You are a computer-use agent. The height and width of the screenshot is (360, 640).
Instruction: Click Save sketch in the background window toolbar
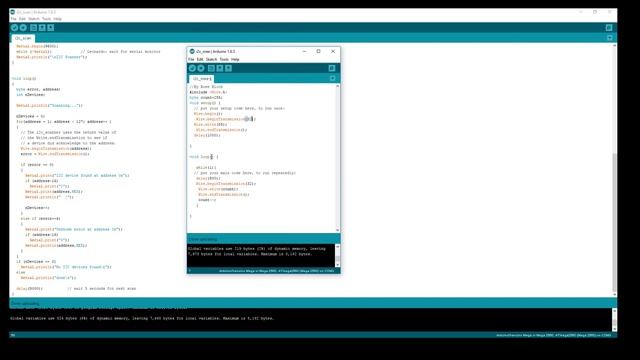point(51,28)
